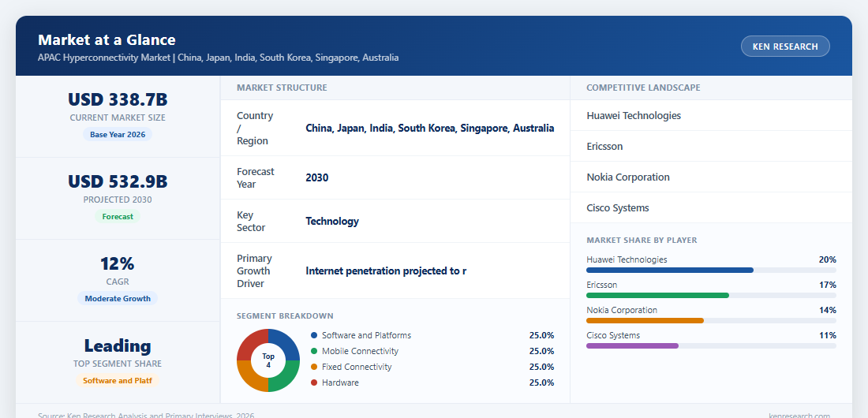Image resolution: width=868 pixels, height=418 pixels.
Task: Click the Base Year 2026 badge
Action: pyautogui.click(x=118, y=135)
